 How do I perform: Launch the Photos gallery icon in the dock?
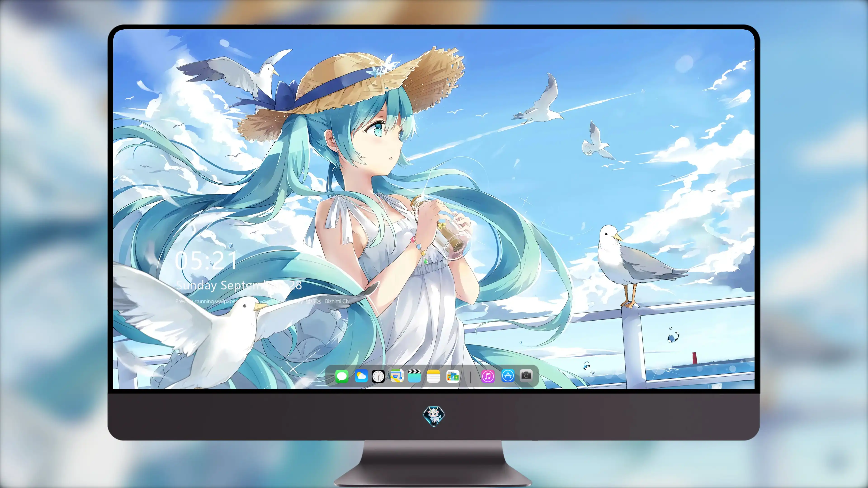click(453, 376)
